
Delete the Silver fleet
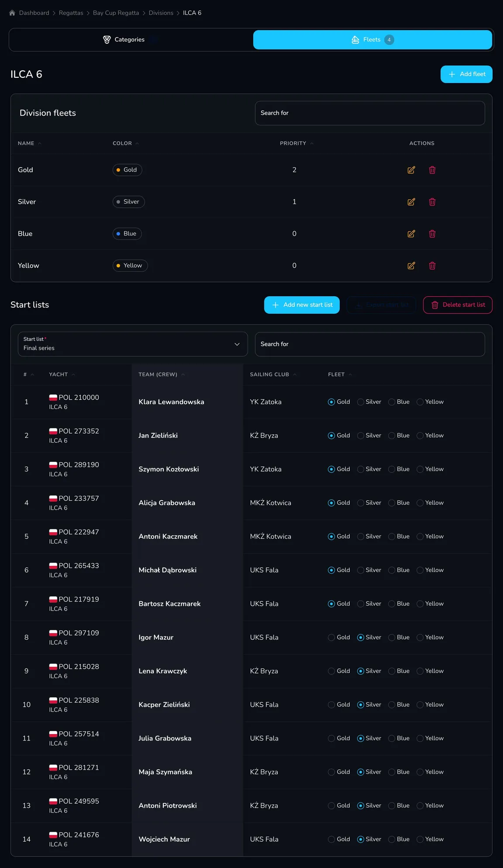click(x=432, y=202)
